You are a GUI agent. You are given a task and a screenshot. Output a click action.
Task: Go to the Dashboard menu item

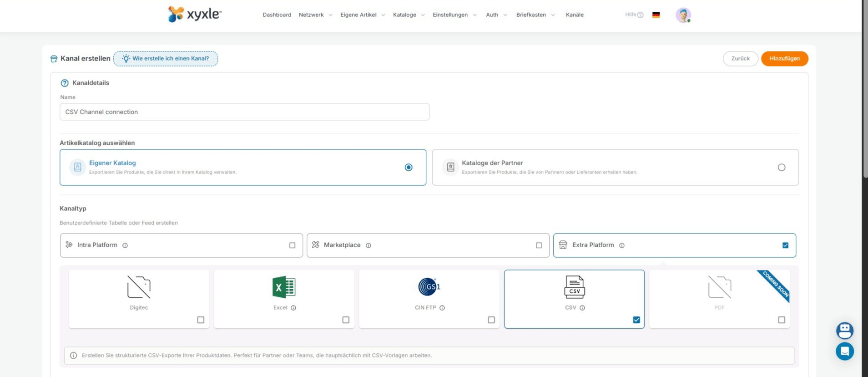pos(277,15)
